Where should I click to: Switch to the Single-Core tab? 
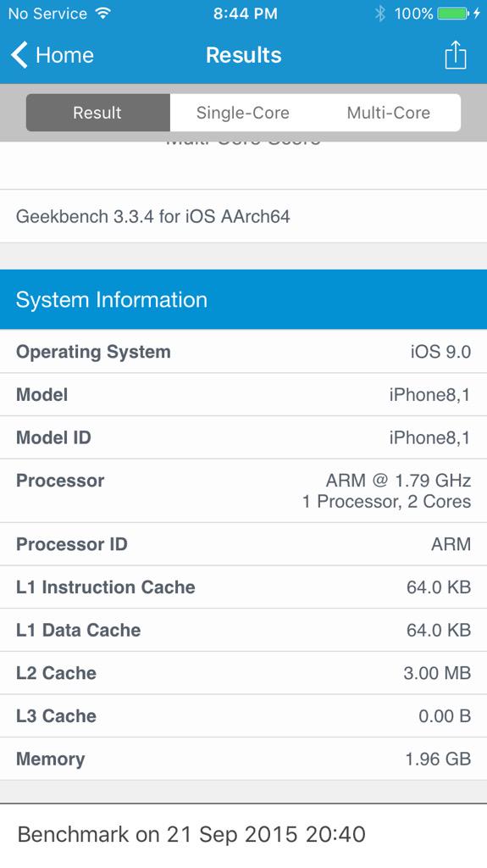click(x=242, y=113)
